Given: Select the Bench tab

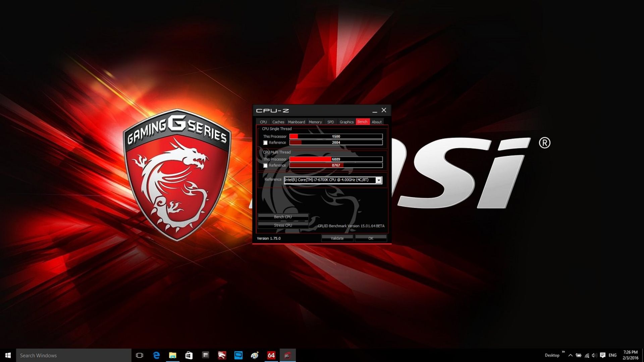Looking at the screenshot, I should point(362,121).
